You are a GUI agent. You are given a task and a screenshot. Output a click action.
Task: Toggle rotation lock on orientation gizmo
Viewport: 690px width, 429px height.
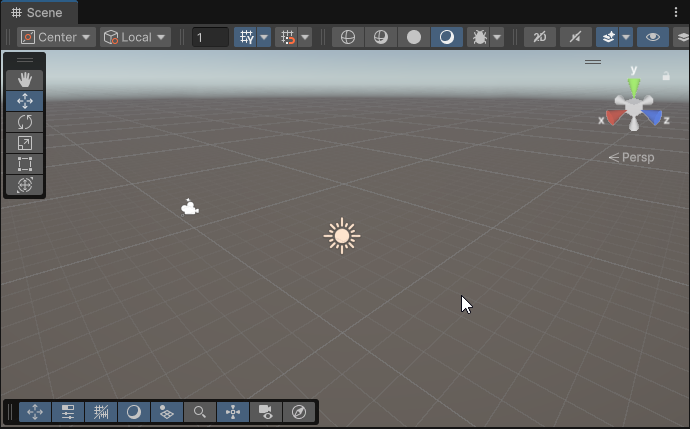click(666, 76)
